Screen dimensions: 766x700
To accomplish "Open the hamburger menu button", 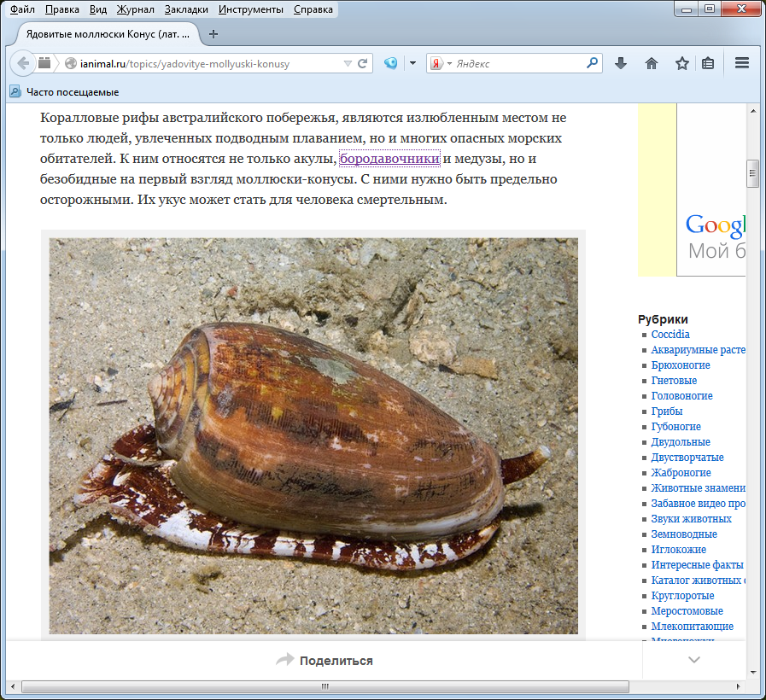I will point(741,63).
